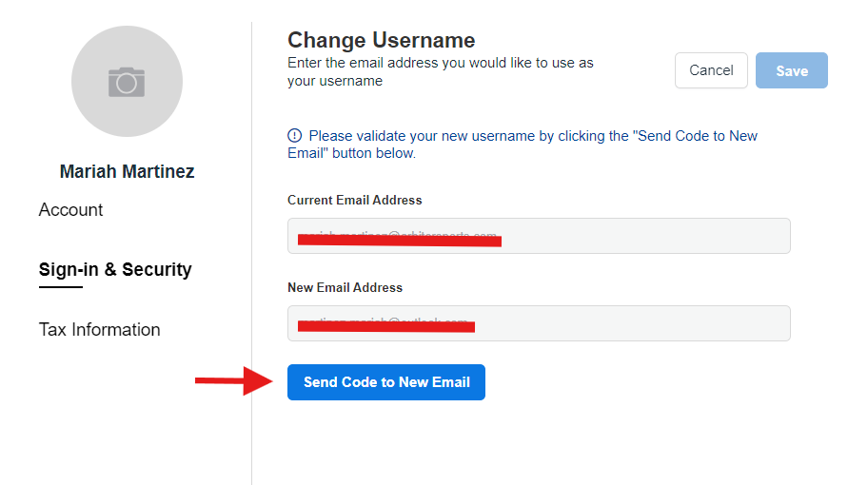Click the Change Username heading
Screen dimensions: 868x485
pyautogui.click(x=382, y=40)
